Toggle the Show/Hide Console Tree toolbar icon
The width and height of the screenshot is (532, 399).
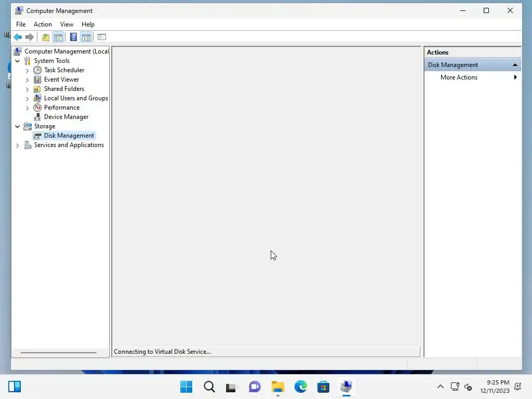click(x=58, y=37)
